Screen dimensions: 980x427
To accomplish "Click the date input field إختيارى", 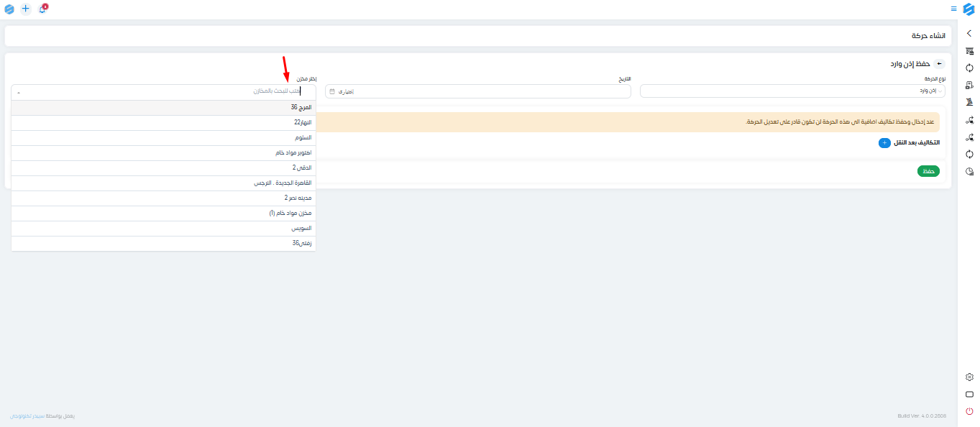I will [x=478, y=91].
